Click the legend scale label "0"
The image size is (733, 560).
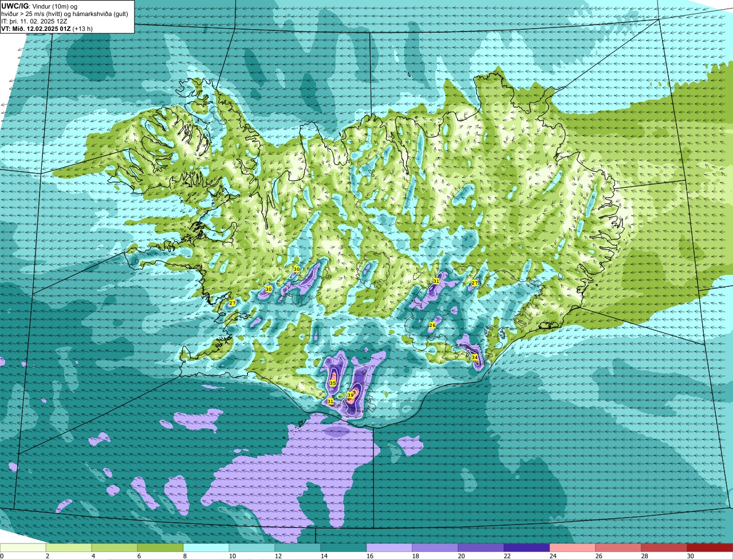tap(2, 556)
